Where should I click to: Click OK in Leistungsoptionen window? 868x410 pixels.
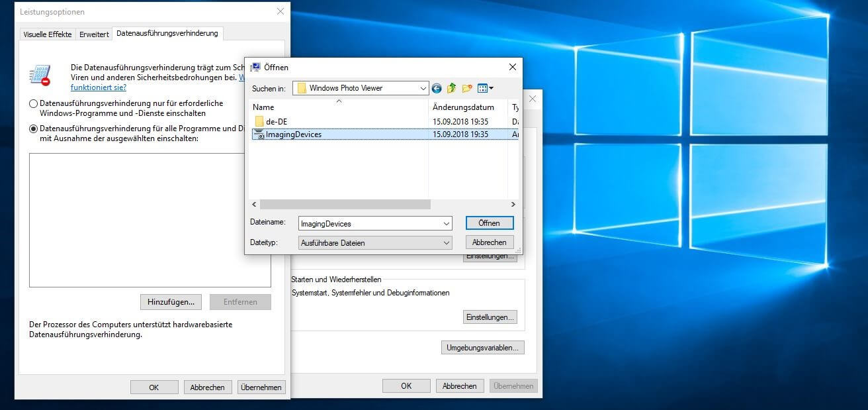point(154,387)
